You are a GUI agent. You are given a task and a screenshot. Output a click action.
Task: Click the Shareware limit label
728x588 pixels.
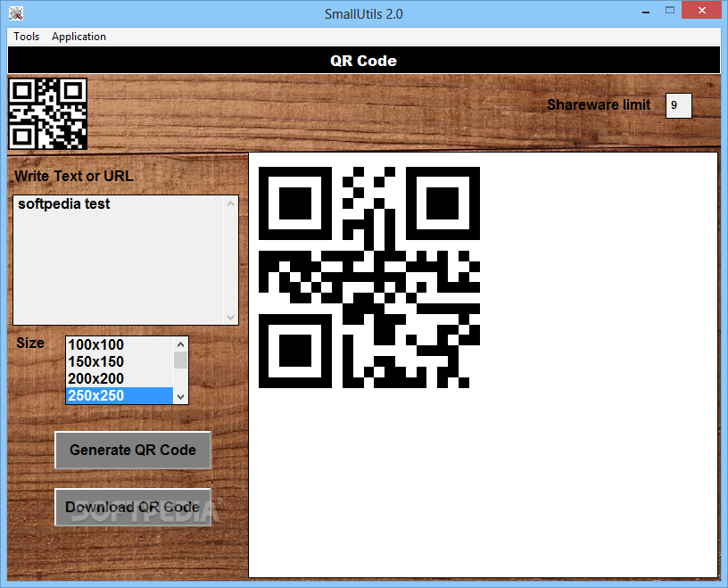pyautogui.click(x=599, y=105)
